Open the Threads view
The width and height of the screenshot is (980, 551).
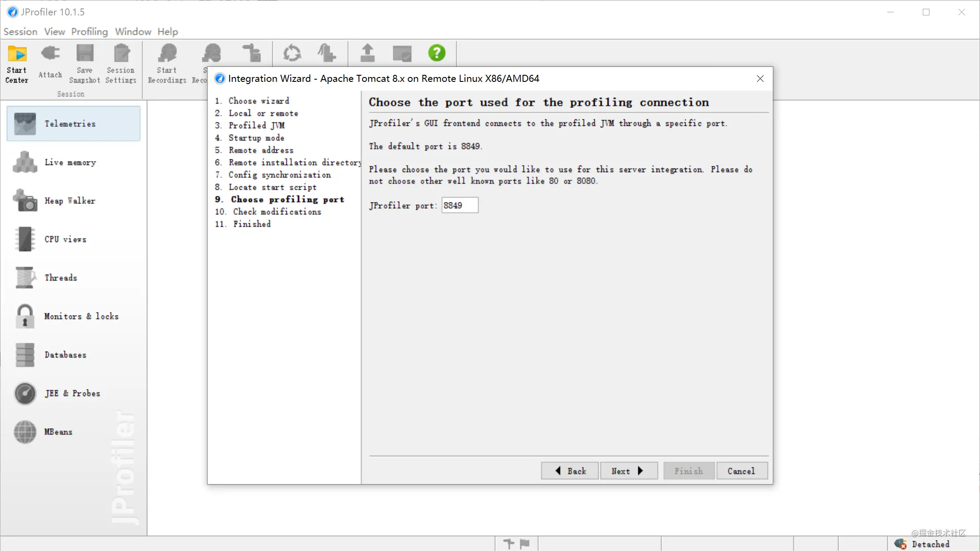point(61,278)
